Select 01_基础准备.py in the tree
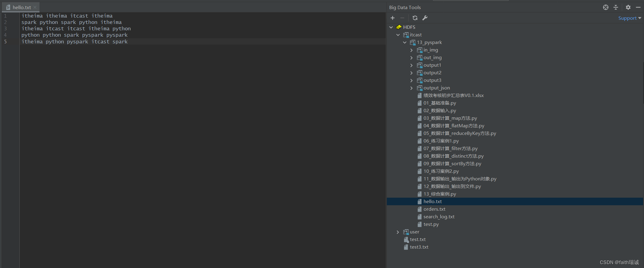The width and height of the screenshot is (644, 268). (x=440, y=103)
